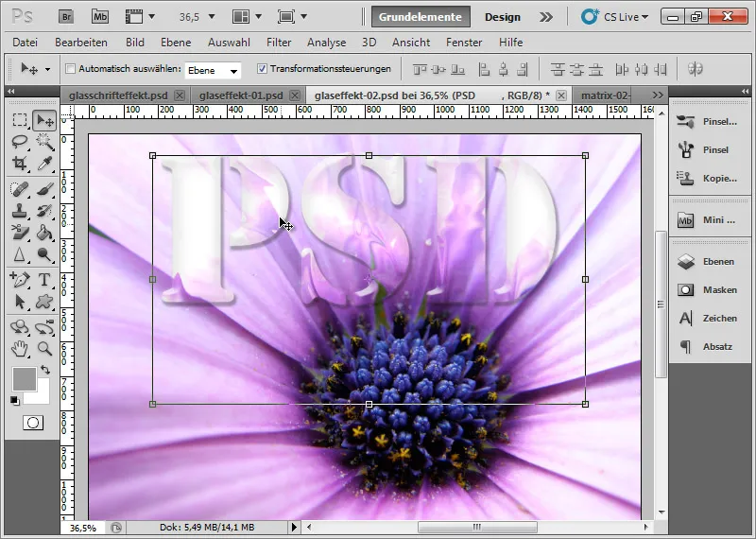Click the zoom percentage field 36,5%
Screen dimensions: 756x539
83,528
